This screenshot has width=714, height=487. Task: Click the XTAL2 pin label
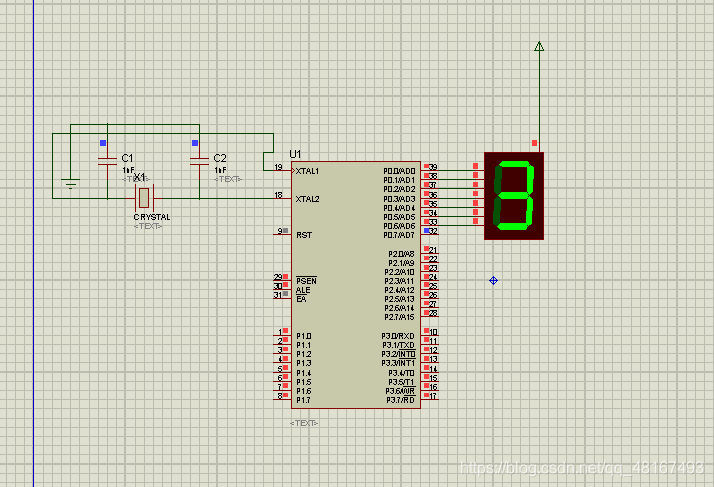point(307,199)
